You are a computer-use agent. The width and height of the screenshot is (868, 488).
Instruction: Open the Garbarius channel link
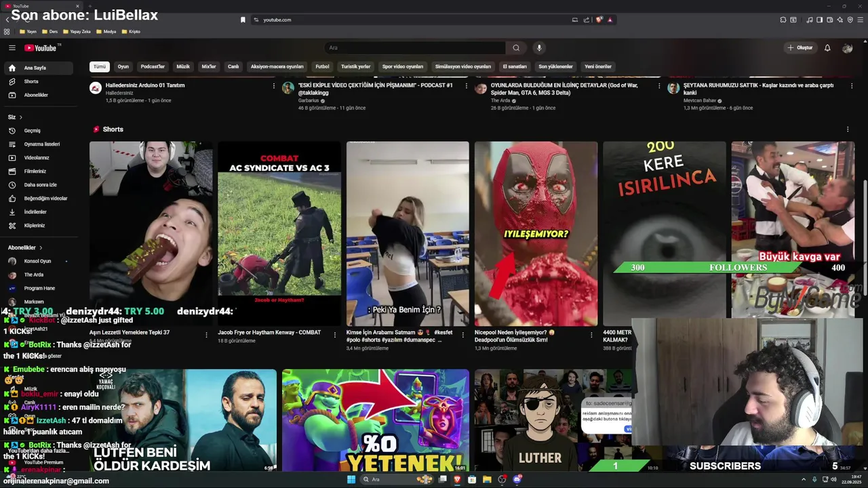pos(309,100)
